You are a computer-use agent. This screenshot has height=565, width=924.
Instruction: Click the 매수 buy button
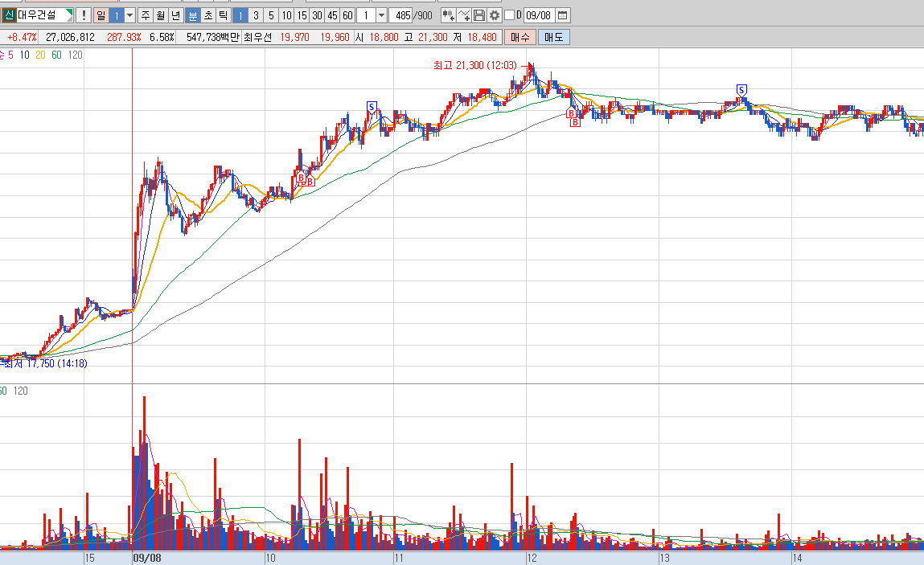coord(520,37)
